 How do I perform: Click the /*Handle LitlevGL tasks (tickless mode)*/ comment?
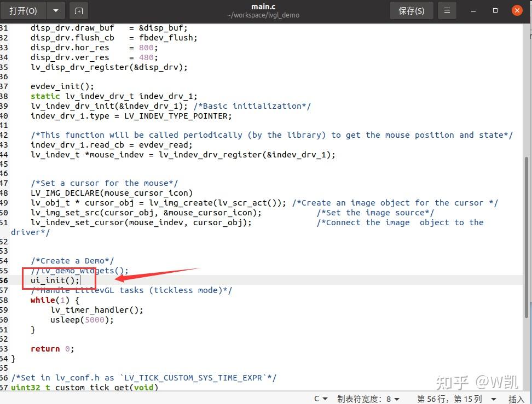[x=131, y=290]
